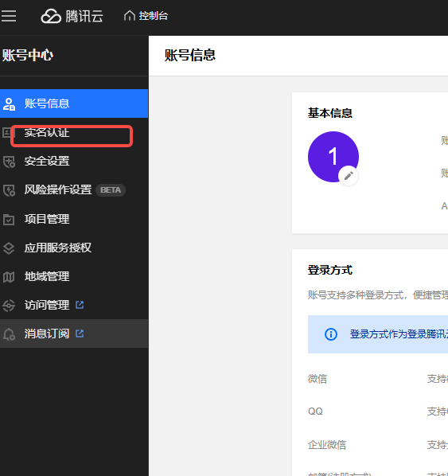The width and height of the screenshot is (448, 476).
Task: Open 地域管理 menu item
Action: pos(74,276)
